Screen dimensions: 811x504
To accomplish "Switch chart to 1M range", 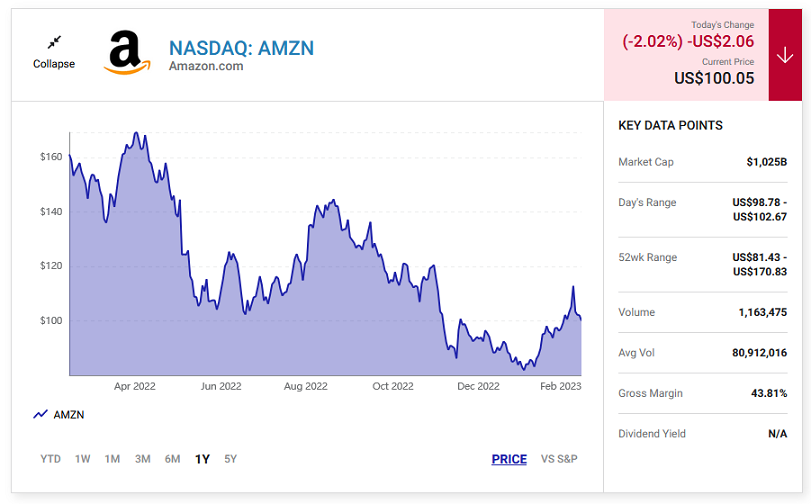I will point(112,459).
